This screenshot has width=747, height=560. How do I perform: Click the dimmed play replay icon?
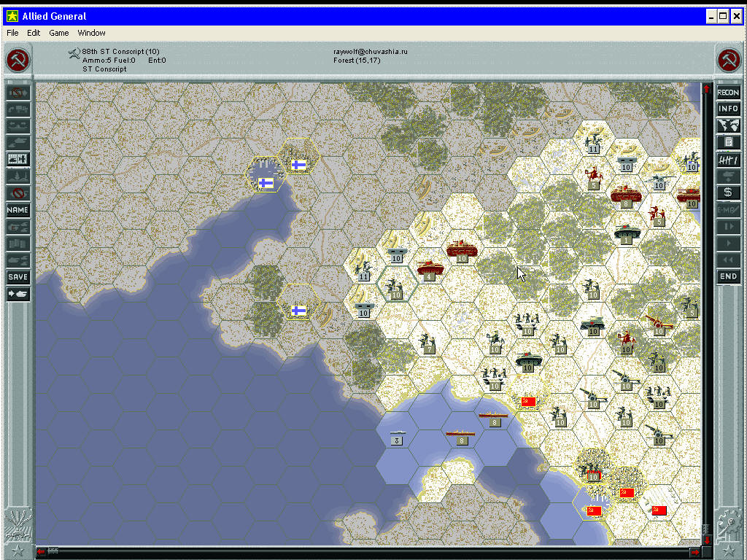tap(728, 243)
